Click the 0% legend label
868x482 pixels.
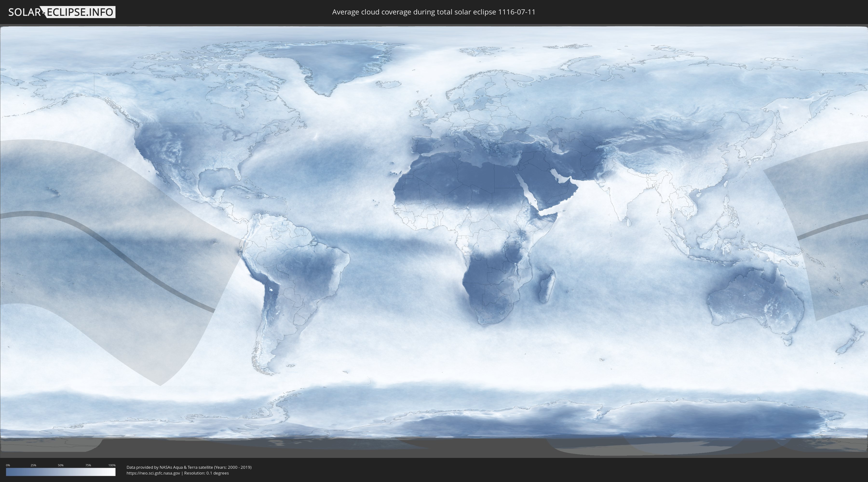click(x=8, y=465)
